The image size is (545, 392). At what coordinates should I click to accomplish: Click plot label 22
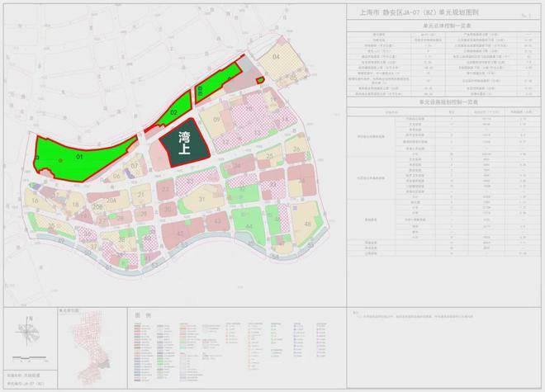tap(165, 189)
